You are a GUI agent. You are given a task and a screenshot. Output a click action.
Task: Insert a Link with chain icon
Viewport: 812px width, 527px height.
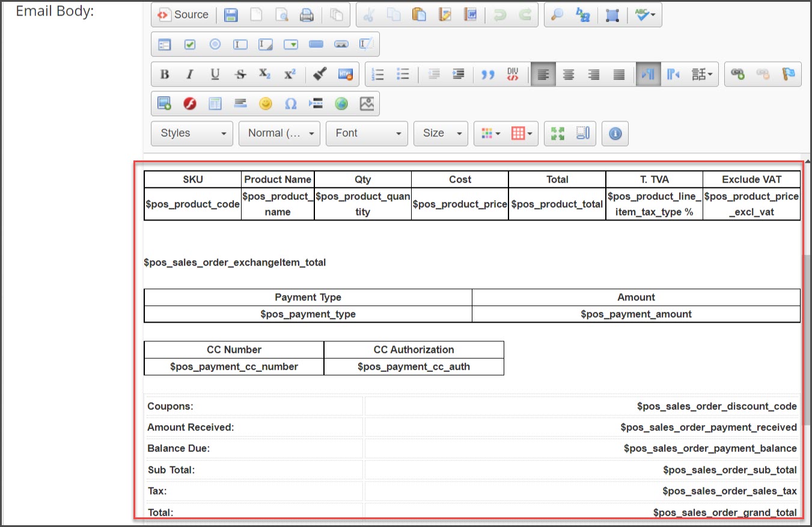[737, 75]
